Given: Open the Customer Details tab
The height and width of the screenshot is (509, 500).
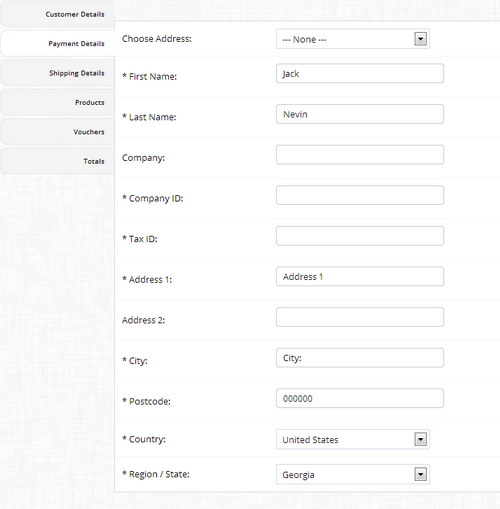Looking at the screenshot, I should pyautogui.click(x=57, y=14).
